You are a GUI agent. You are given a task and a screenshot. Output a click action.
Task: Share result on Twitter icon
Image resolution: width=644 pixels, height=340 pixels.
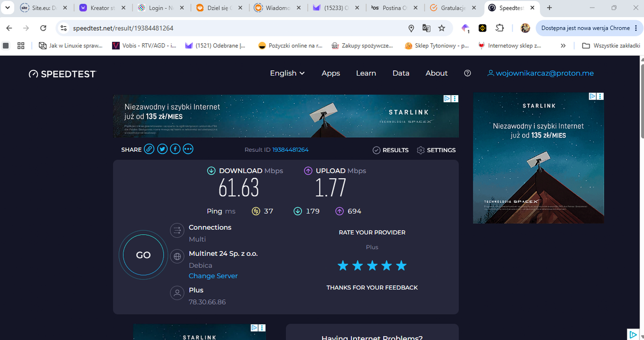162,149
